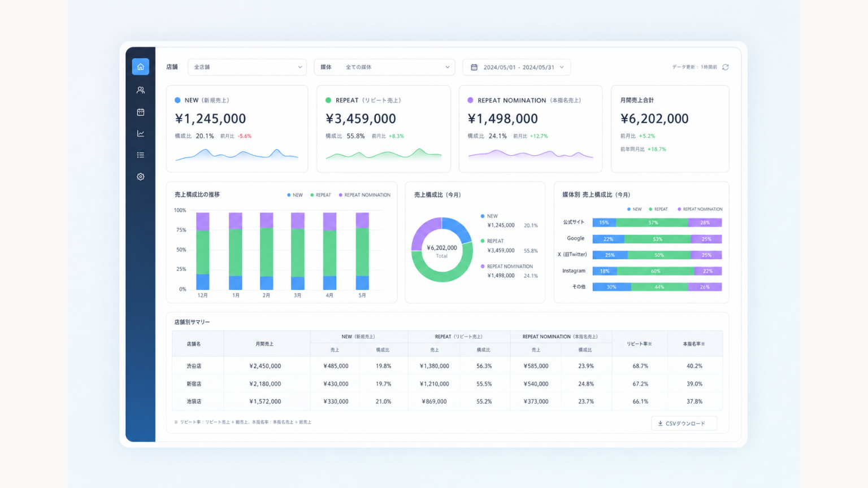Toggle REPEAT NOMINATION legend in 媒体別 chart

pyautogui.click(x=700, y=209)
